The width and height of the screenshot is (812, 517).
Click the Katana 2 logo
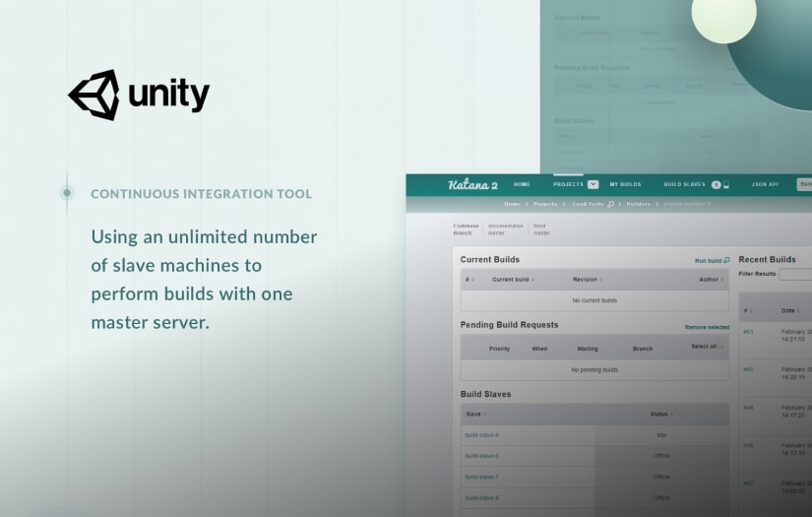click(x=472, y=184)
